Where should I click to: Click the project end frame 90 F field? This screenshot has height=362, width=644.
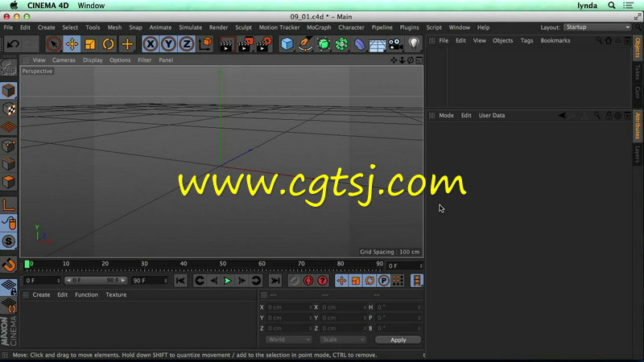click(x=150, y=281)
